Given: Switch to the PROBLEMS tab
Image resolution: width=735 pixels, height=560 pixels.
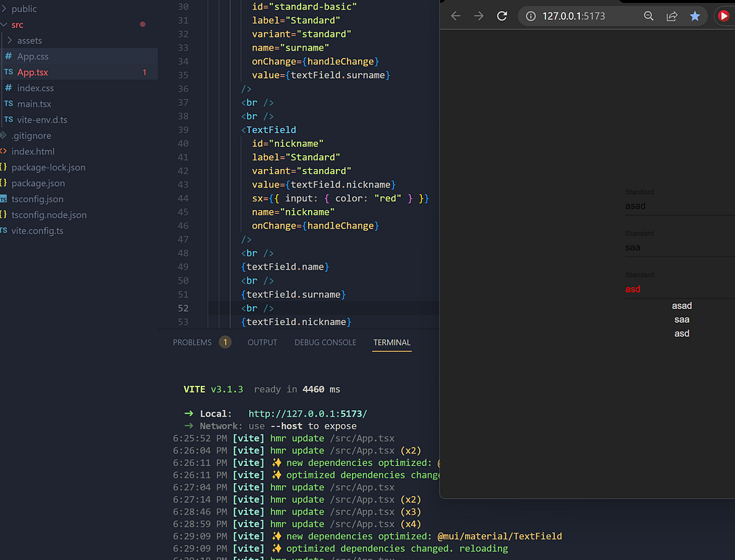Looking at the screenshot, I should pyautogui.click(x=192, y=342).
